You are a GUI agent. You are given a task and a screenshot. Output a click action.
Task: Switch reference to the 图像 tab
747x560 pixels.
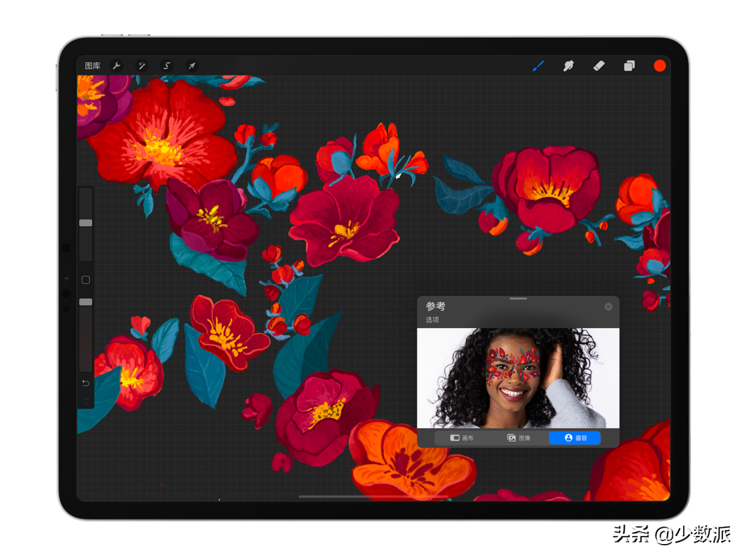(x=519, y=438)
